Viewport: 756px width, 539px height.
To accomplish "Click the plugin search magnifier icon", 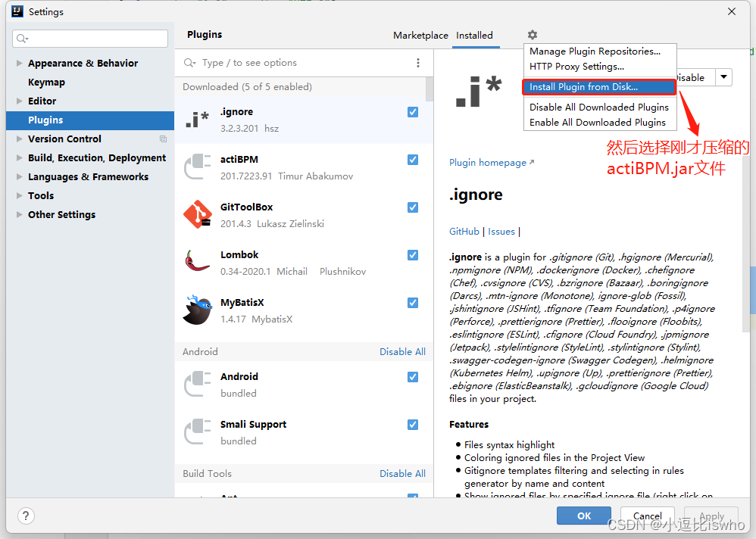I will pos(189,63).
